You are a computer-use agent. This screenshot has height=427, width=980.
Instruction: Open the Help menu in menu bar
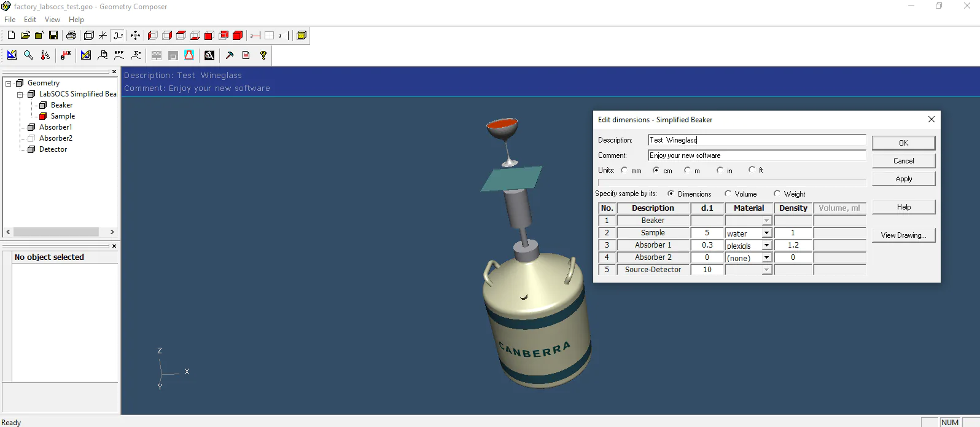[76, 20]
